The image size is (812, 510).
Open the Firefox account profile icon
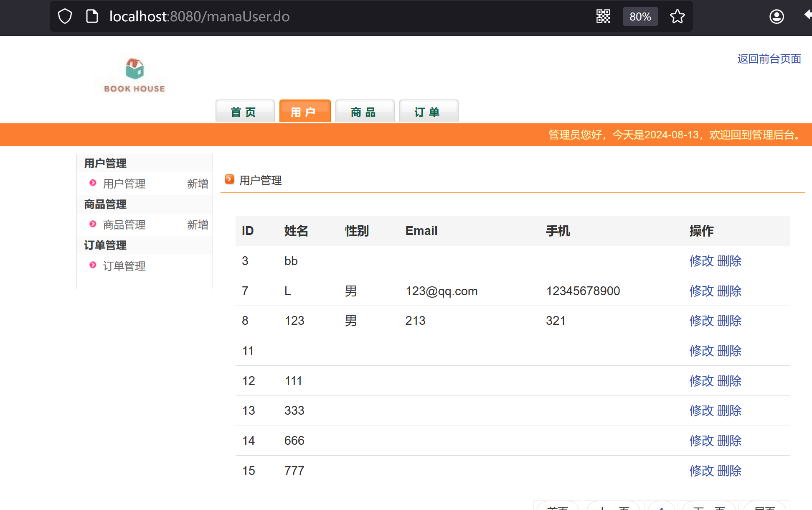click(776, 17)
